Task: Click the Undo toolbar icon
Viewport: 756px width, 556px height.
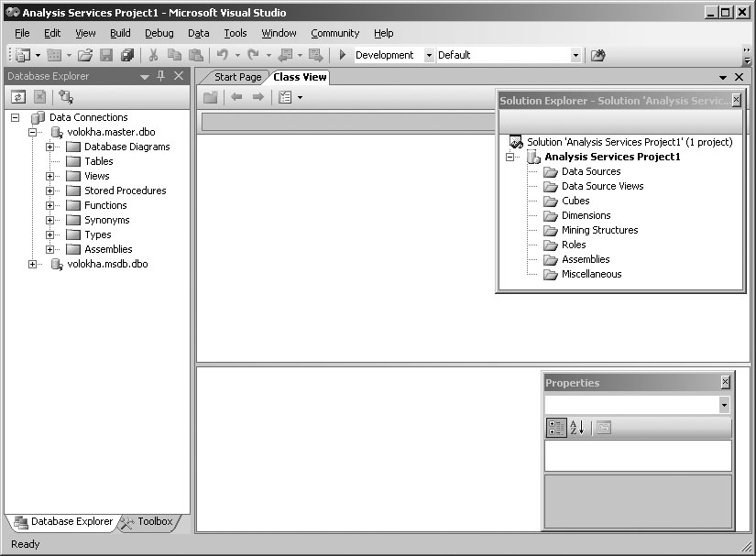Action: point(223,55)
